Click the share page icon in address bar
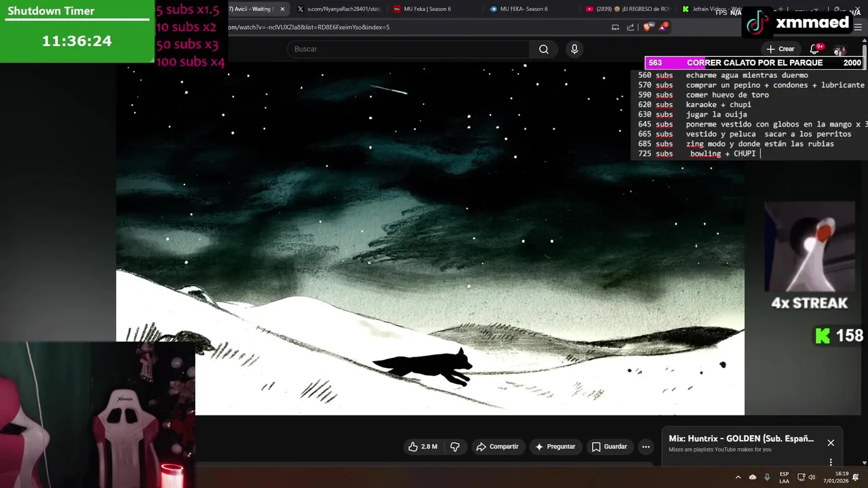Screen dimensions: 868x488 (x=631, y=27)
